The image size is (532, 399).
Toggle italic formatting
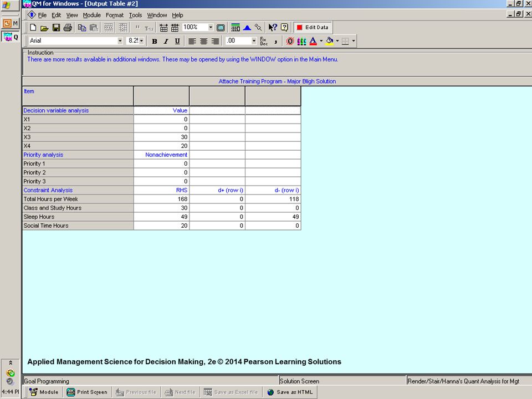point(166,42)
